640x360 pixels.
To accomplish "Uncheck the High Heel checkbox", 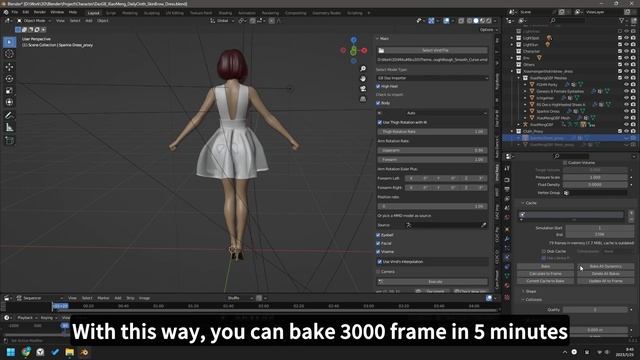I will pos(378,86).
